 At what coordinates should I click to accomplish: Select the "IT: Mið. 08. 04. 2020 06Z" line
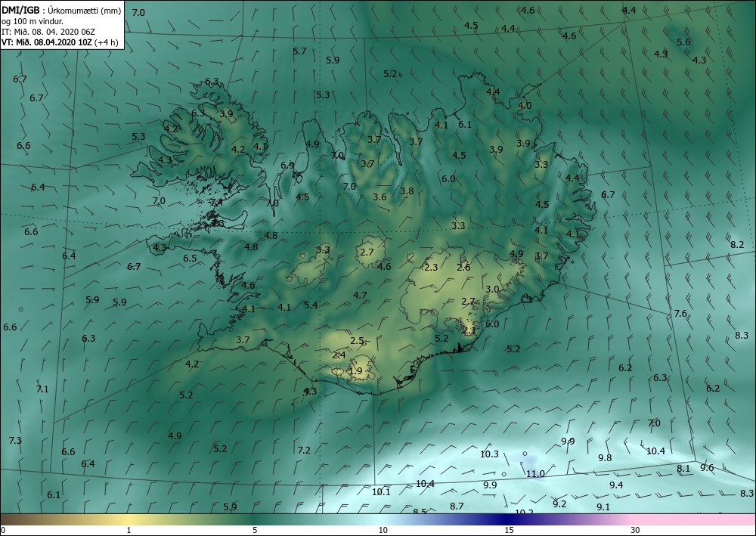(x=48, y=32)
